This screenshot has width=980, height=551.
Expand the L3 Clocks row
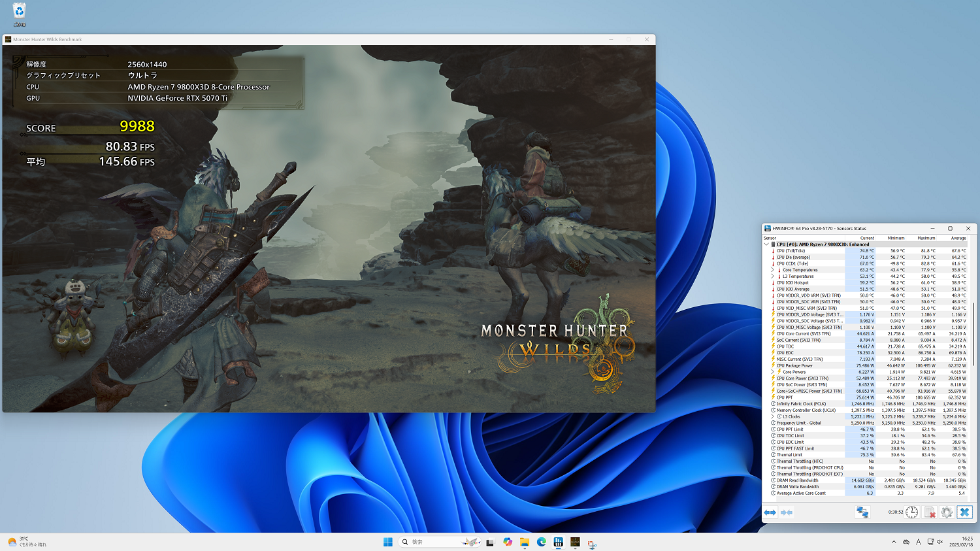[772, 416]
